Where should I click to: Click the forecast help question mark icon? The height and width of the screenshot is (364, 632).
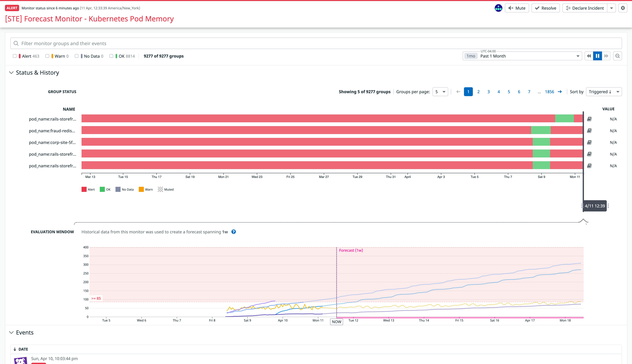coord(234,232)
